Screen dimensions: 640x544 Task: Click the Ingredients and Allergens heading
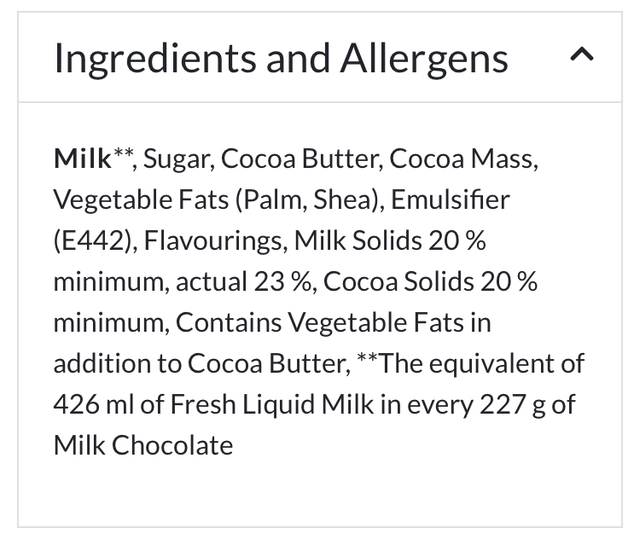pyautogui.click(x=281, y=59)
